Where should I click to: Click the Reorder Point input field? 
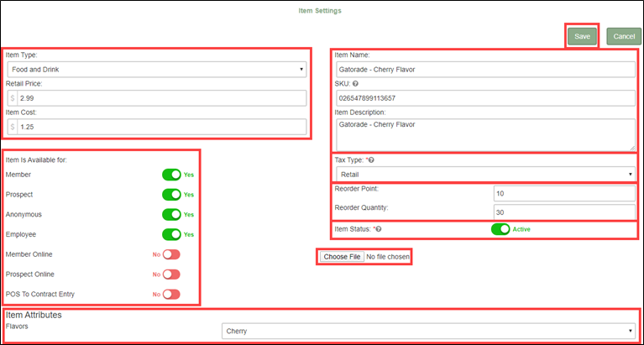pos(565,193)
